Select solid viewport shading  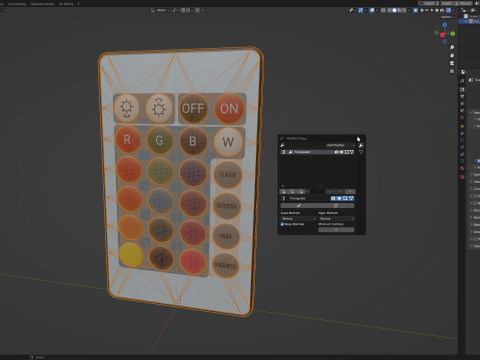(x=394, y=10)
